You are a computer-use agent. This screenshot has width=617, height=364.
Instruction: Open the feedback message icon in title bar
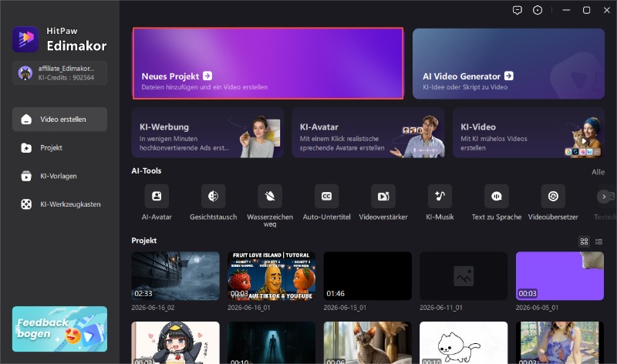click(517, 10)
